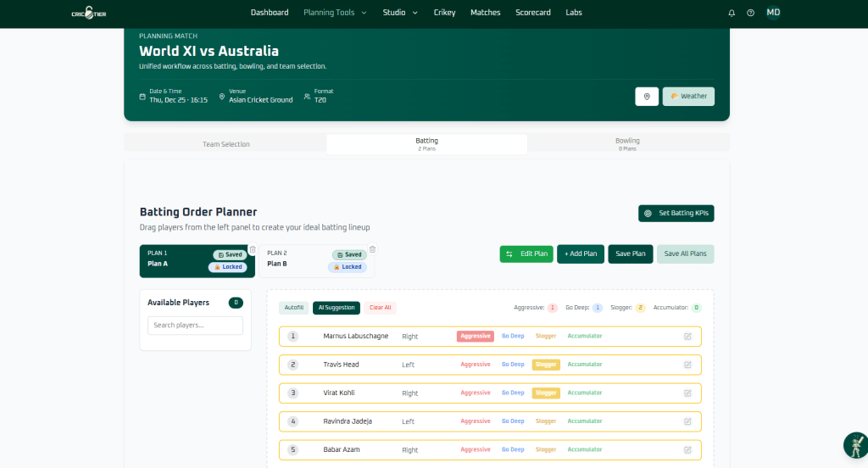This screenshot has width=868, height=468.
Task: Edit Marnus Labuschagne's row with pencil icon
Action: pyautogui.click(x=687, y=337)
